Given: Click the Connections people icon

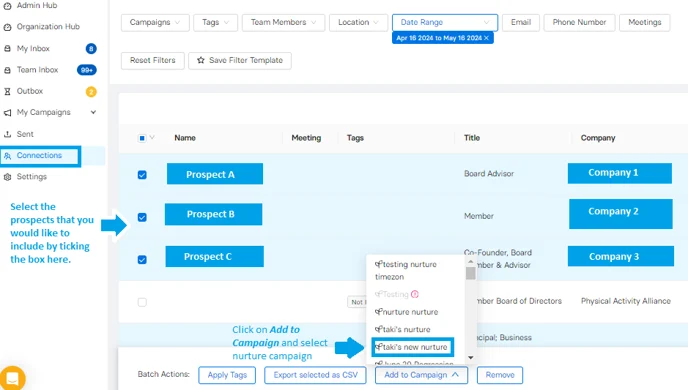Looking at the screenshot, I should pos(7,156).
